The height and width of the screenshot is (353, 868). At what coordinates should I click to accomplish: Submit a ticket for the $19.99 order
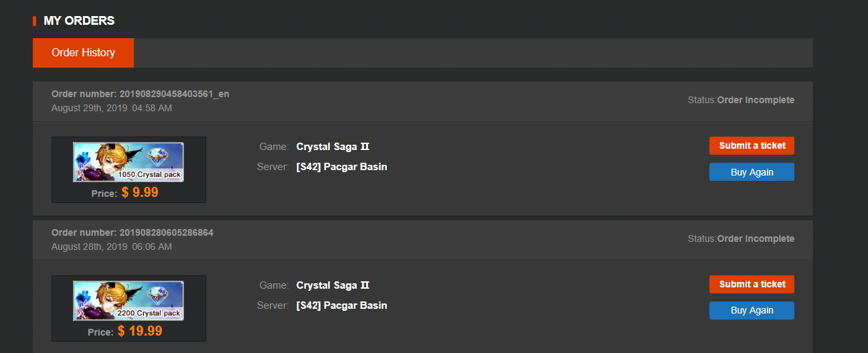[x=752, y=285]
